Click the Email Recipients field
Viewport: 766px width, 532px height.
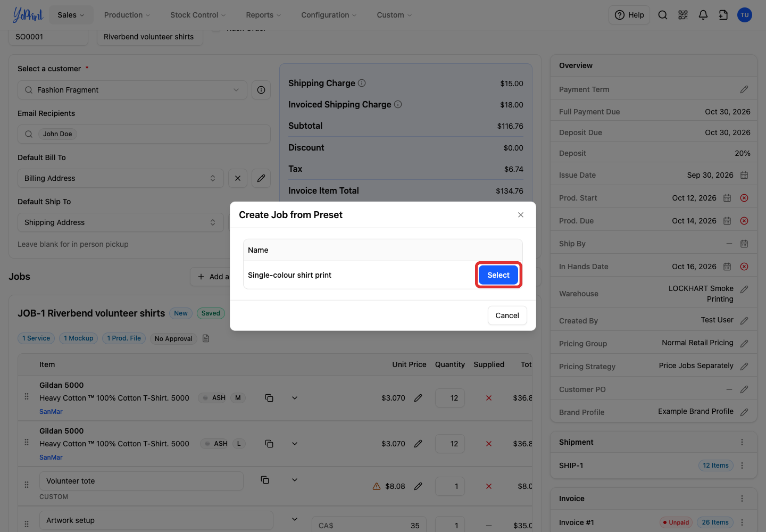click(144, 134)
